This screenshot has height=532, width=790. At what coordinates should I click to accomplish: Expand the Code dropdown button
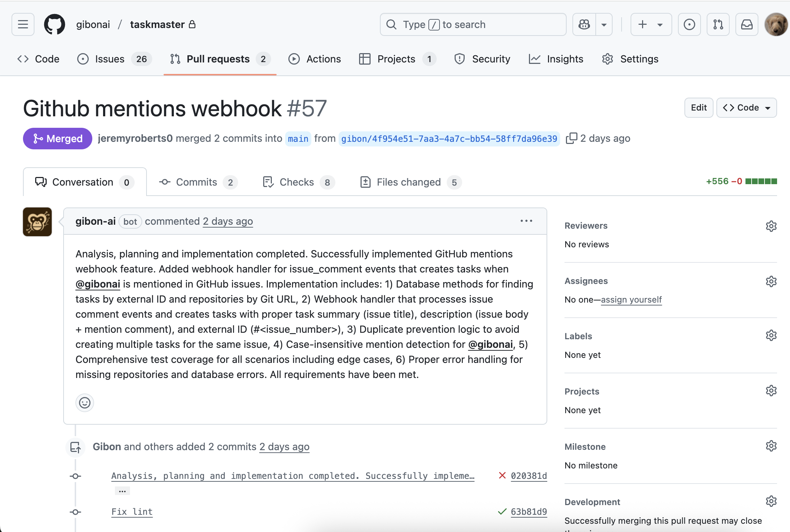747,108
